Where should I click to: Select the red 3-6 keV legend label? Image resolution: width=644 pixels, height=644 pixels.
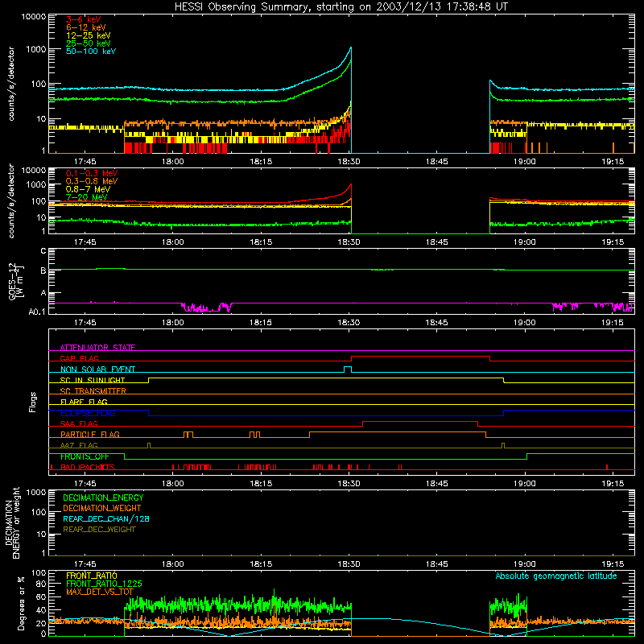(x=84, y=19)
